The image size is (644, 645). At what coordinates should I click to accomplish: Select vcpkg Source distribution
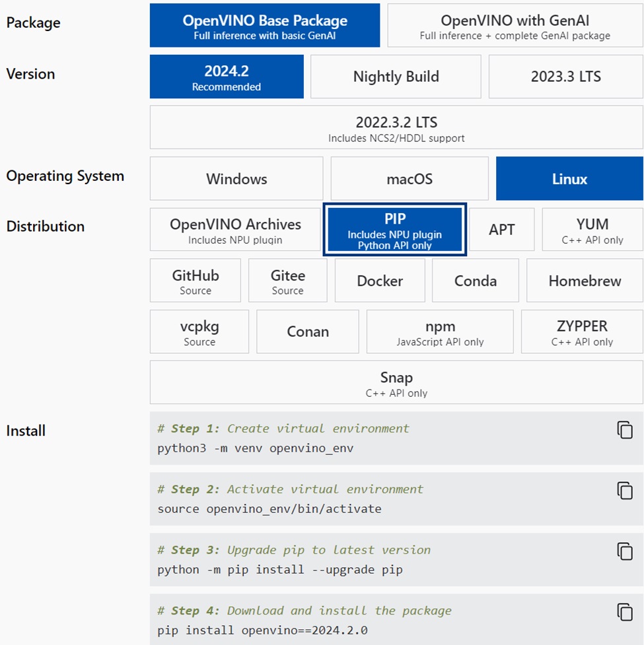point(199,331)
